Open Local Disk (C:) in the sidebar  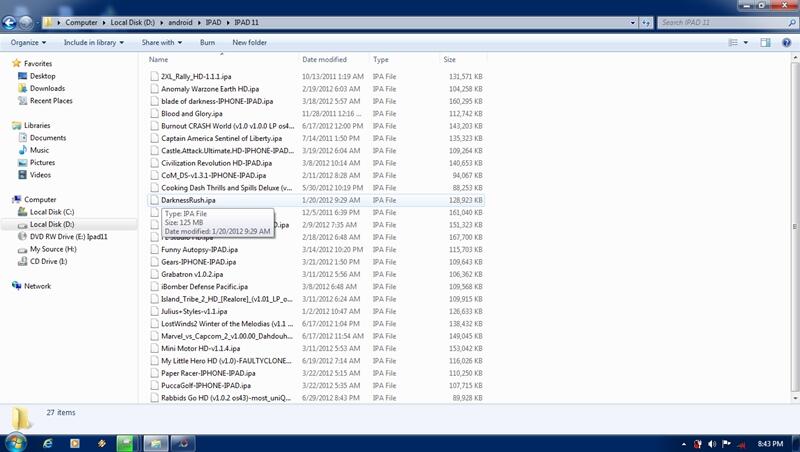pos(52,212)
